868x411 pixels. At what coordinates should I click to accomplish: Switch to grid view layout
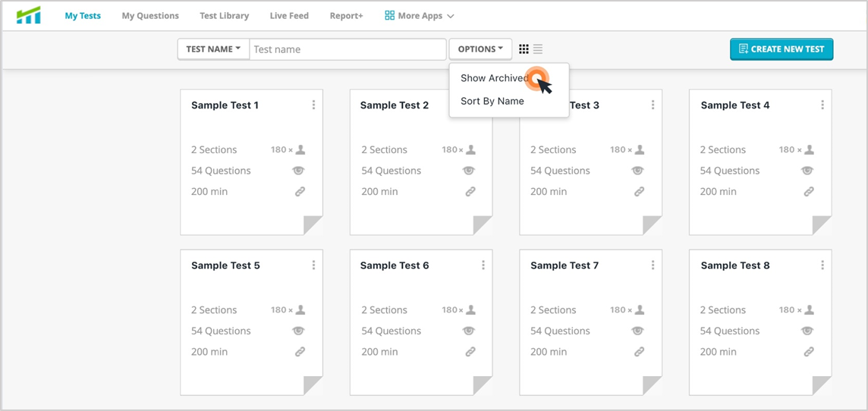point(524,49)
